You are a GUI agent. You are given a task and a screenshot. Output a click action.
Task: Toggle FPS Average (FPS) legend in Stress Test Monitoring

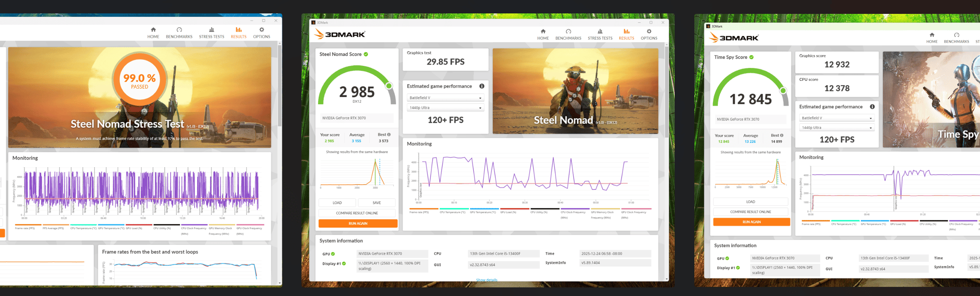(56, 227)
